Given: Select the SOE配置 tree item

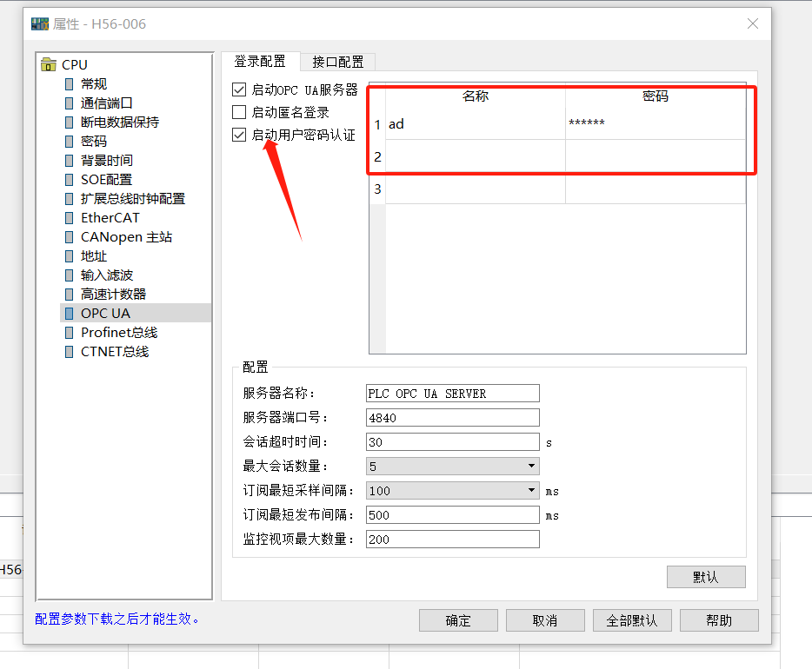Looking at the screenshot, I should (x=107, y=180).
